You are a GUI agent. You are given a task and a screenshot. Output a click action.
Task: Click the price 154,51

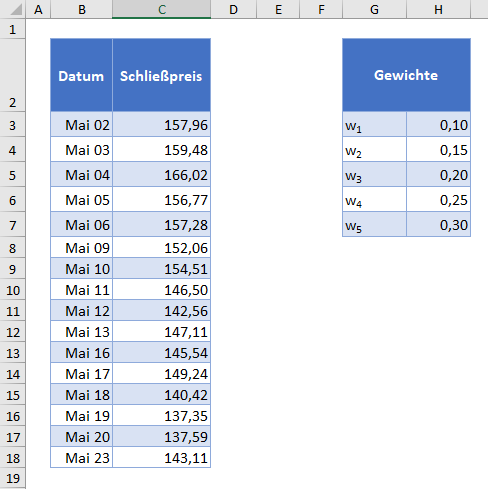pyautogui.click(x=162, y=268)
